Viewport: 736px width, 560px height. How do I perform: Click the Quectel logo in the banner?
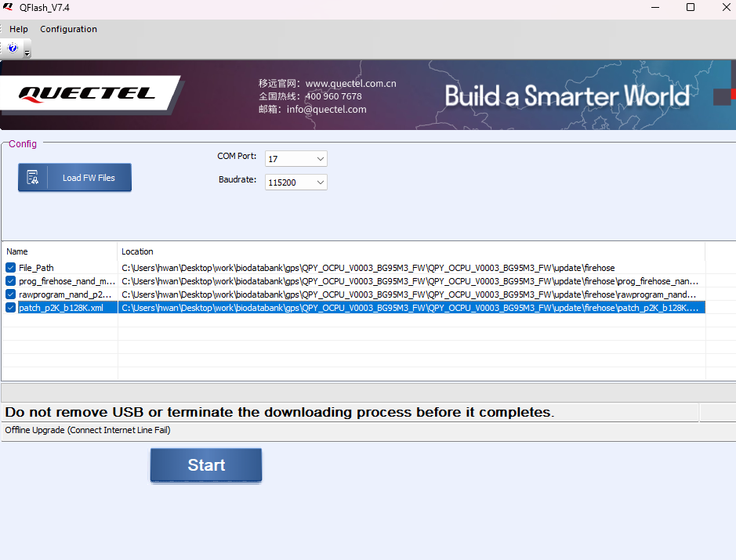(x=86, y=94)
